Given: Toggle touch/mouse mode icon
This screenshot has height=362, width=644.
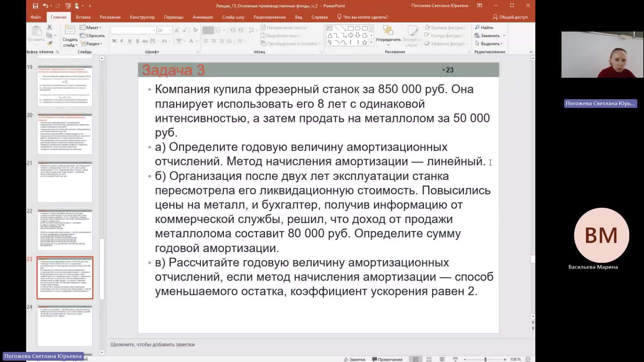Looking at the screenshot, I should pos(77,6).
